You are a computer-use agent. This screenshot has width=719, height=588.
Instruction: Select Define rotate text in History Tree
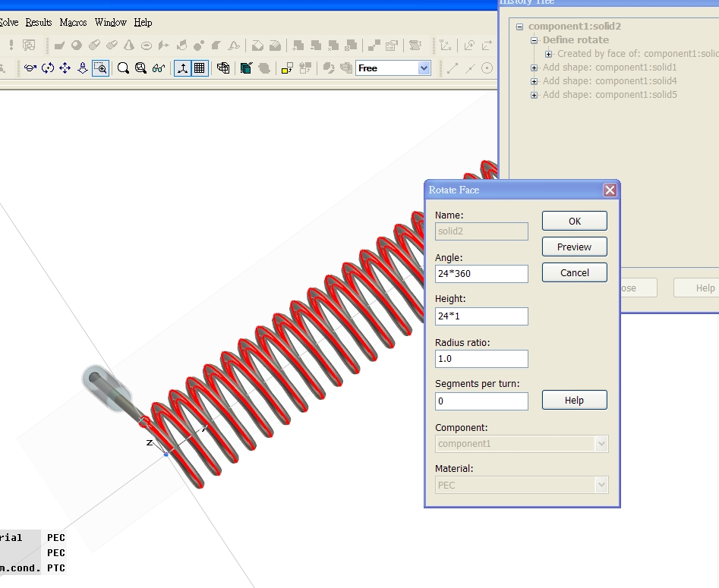pos(576,40)
